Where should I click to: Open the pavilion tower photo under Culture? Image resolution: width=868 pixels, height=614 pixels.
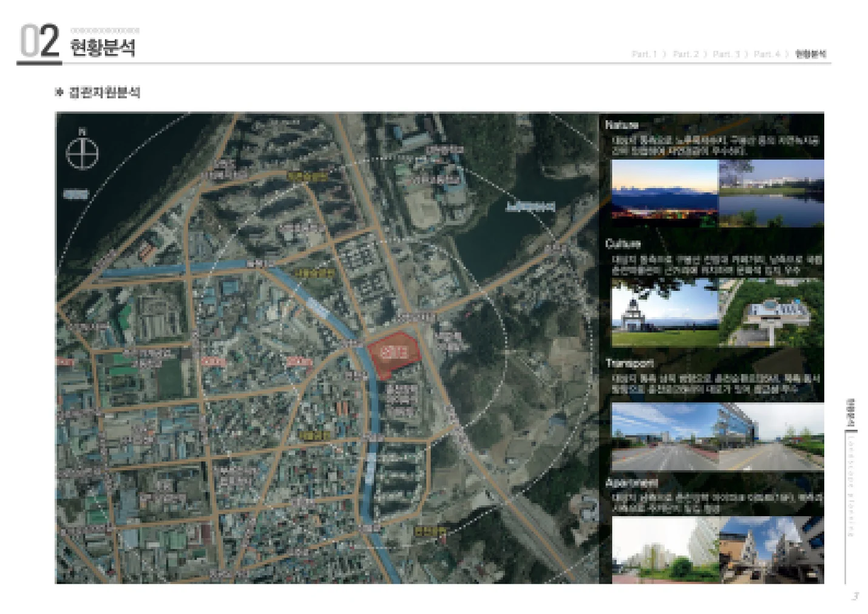click(665, 313)
